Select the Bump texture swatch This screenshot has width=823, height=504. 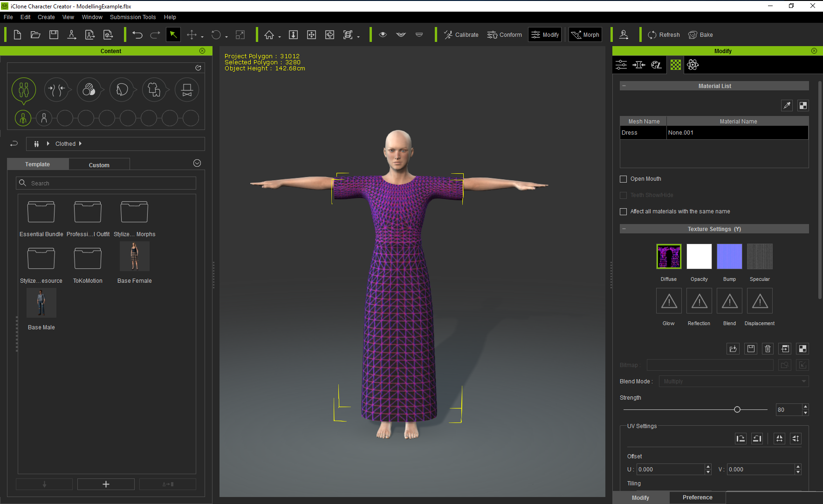(729, 256)
